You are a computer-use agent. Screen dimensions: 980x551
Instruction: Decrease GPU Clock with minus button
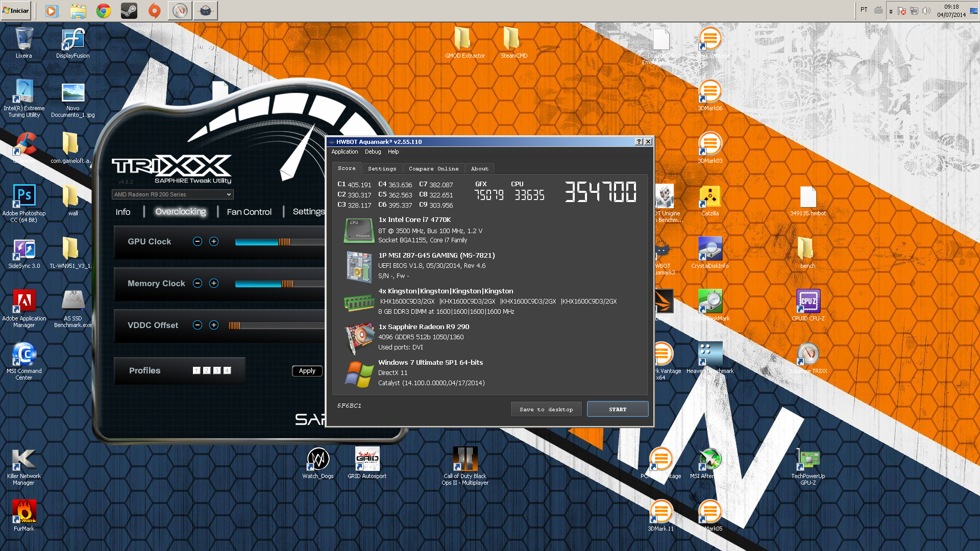(198, 241)
